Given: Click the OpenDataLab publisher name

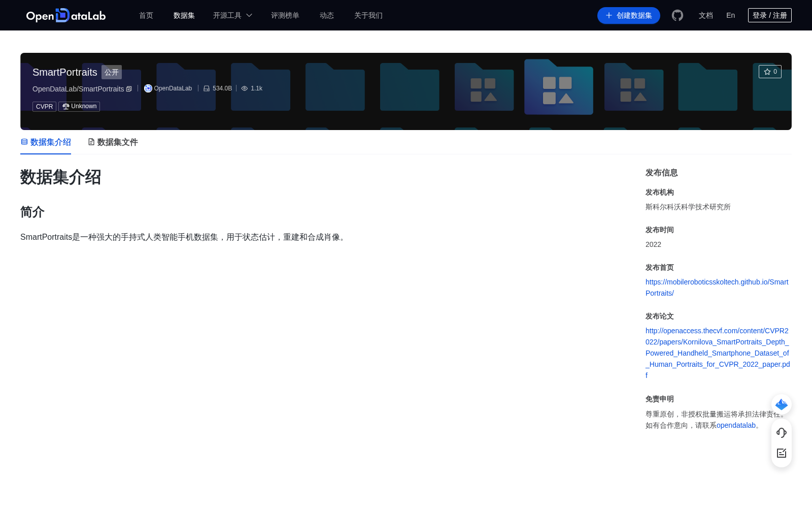Looking at the screenshot, I should click(x=173, y=88).
